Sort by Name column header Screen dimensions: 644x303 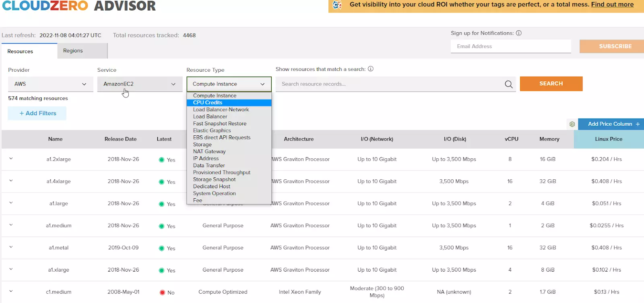pos(56,139)
